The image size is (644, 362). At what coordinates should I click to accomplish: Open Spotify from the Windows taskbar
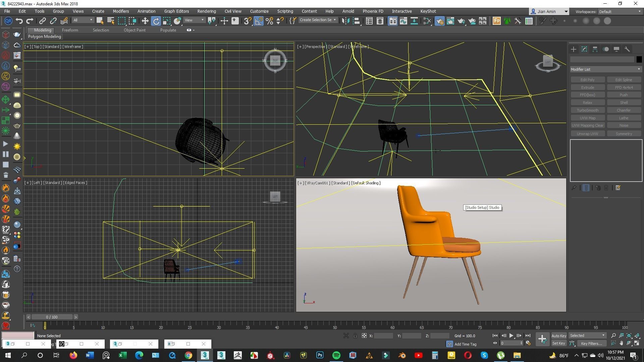click(x=336, y=355)
